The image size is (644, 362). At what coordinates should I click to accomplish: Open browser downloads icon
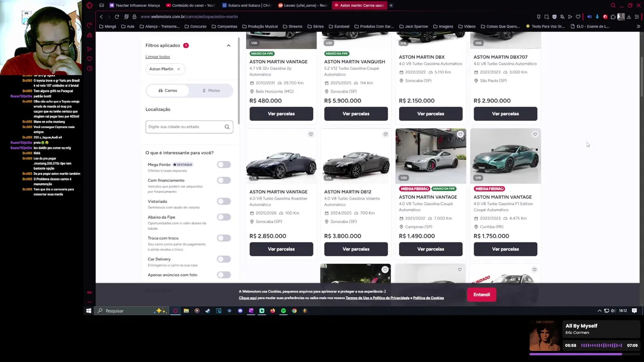point(629,17)
